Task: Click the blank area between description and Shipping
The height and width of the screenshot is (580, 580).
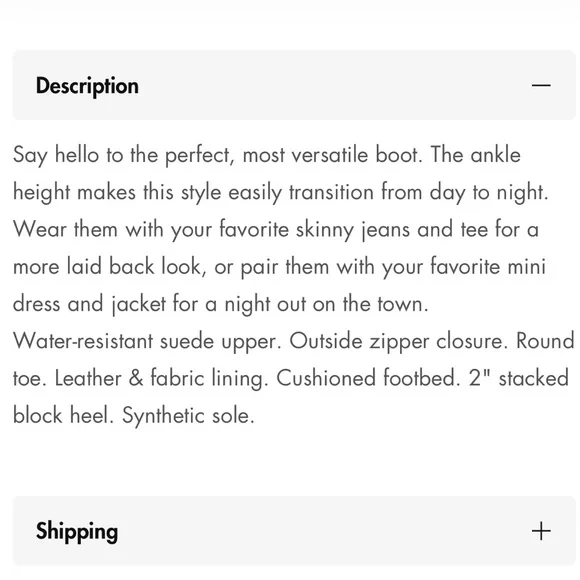Action: pos(294,462)
